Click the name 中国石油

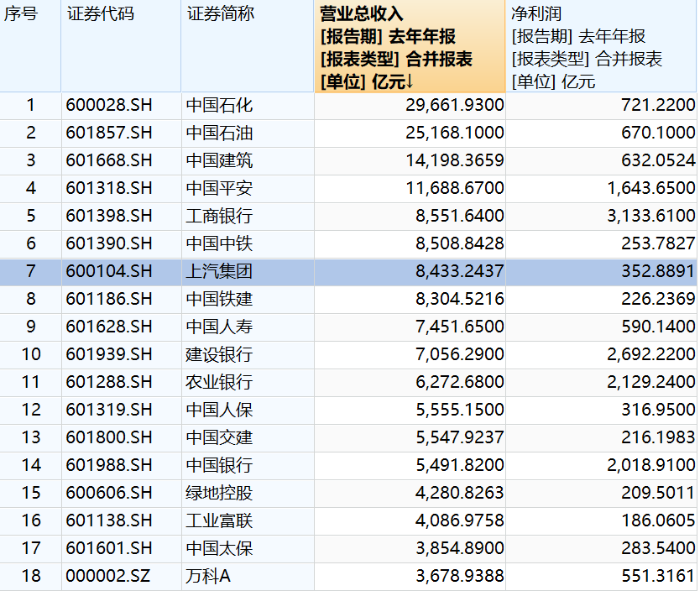point(219,133)
